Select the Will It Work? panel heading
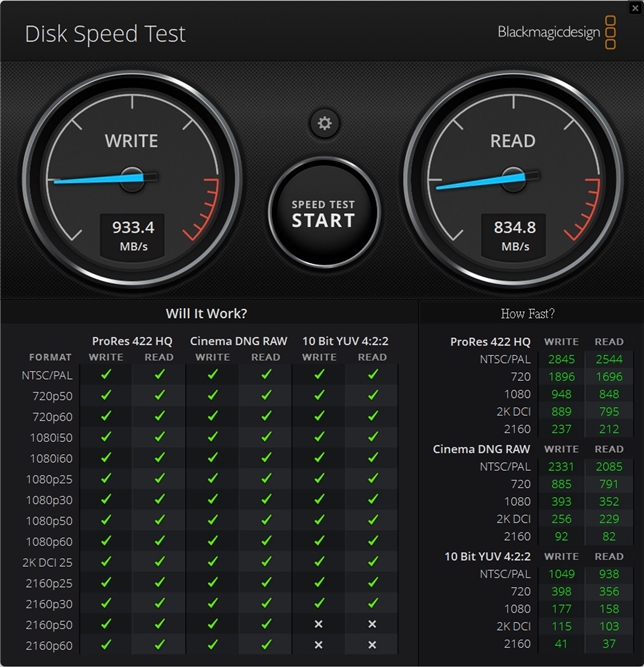644x667 pixels. [x=206, y=314]
